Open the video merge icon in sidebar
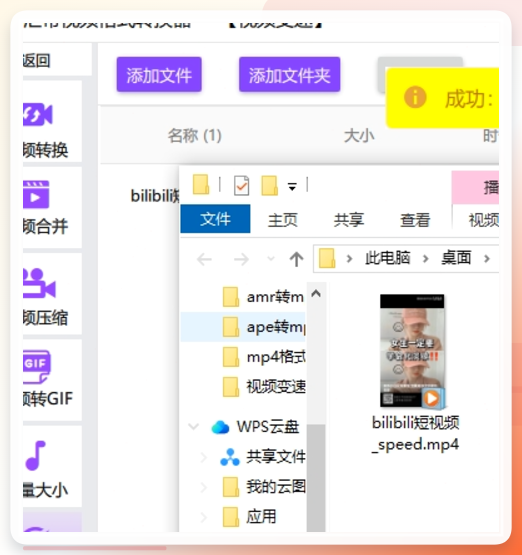The image size is (522, 555). pyautogui.click(x=36, y=194)
